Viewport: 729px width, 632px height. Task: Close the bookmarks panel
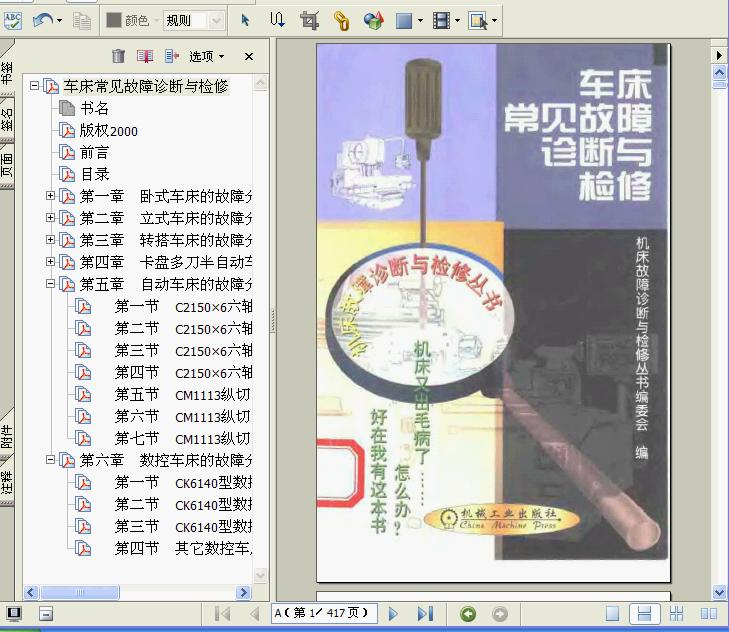249,56
